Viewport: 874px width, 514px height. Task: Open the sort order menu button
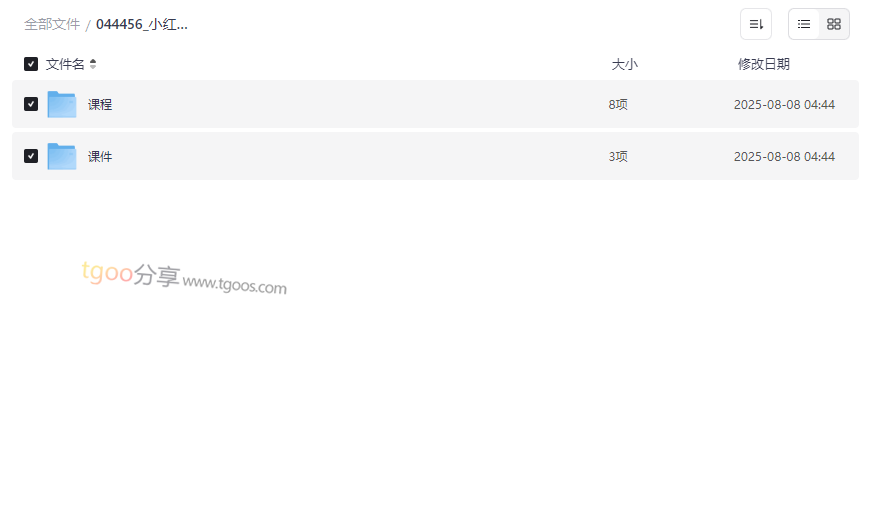point(756,24)
